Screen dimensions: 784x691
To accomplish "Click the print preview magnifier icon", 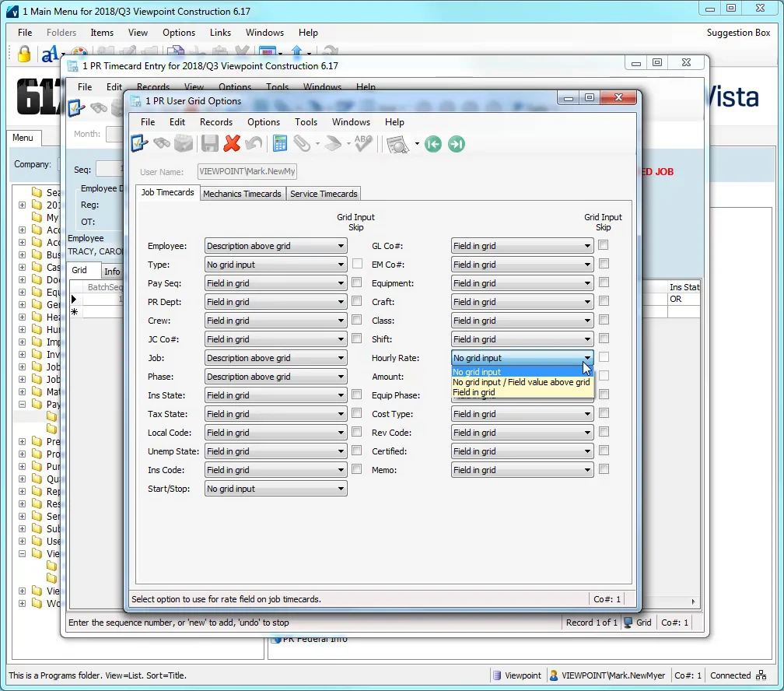I will pos(397,144).
